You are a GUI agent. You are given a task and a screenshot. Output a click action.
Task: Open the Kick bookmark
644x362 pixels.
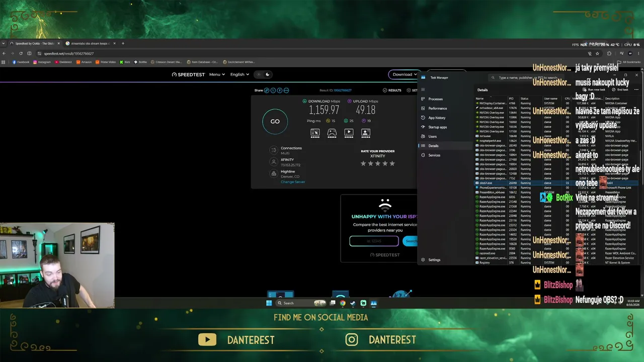tap(125, 62)
